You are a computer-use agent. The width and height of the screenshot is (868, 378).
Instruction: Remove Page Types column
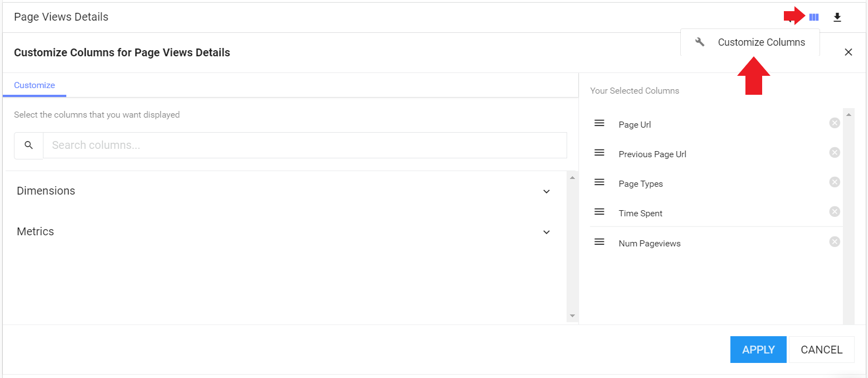pyautogui.click(x=835, y=182)
